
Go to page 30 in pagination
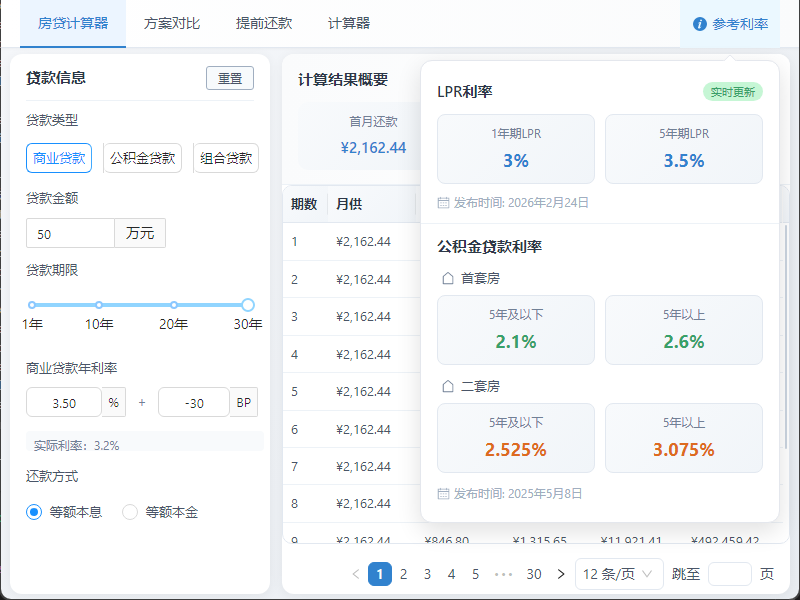(534, 574)
